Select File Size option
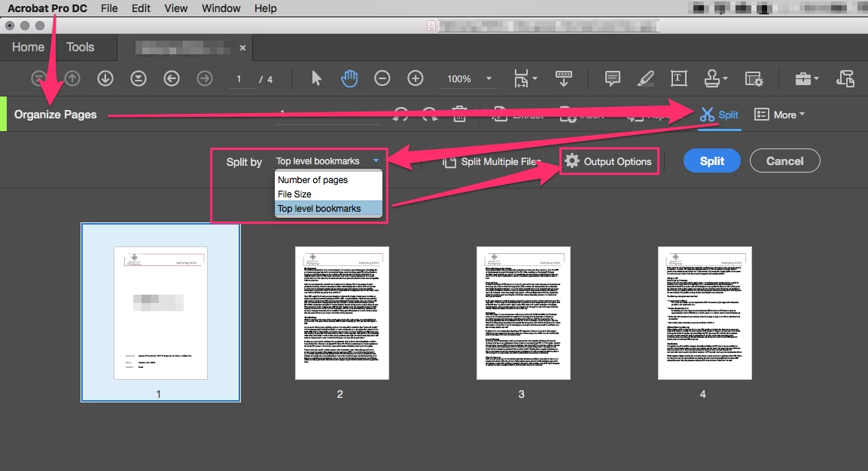 point(328,194)
